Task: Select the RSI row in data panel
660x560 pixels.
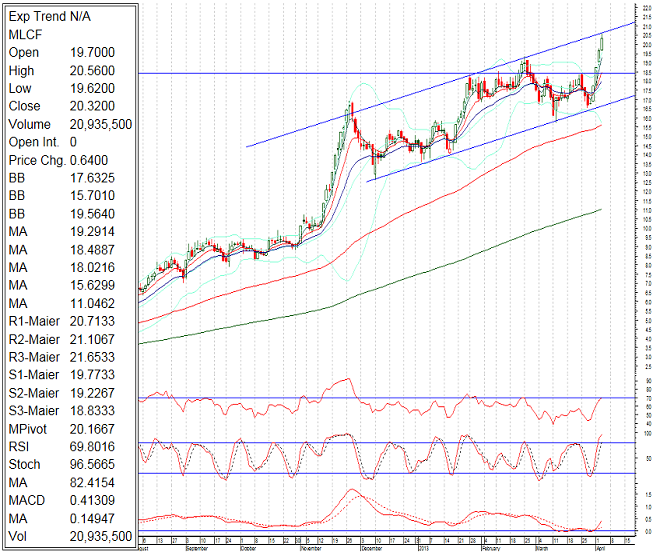Action: tap(68, 447)
